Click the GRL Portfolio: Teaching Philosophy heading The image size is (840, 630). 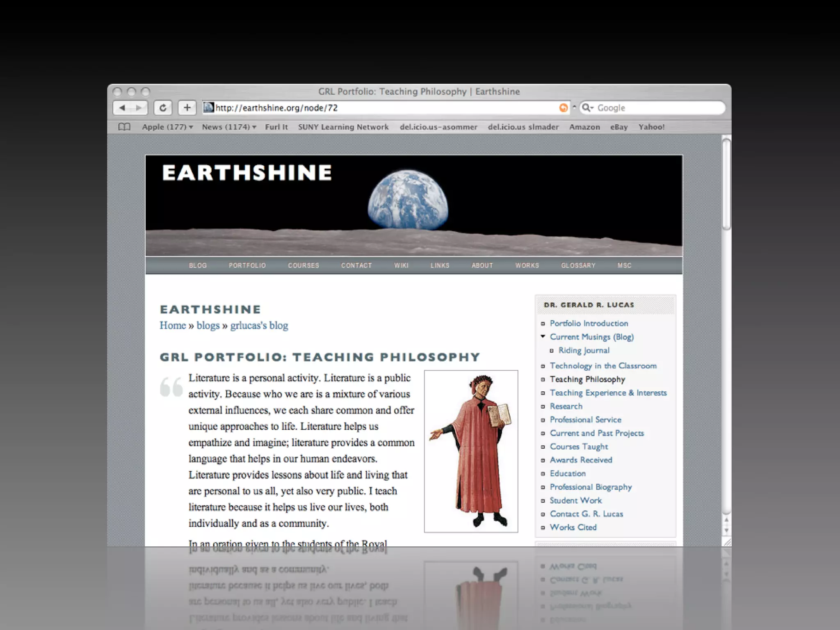point(320,357)
